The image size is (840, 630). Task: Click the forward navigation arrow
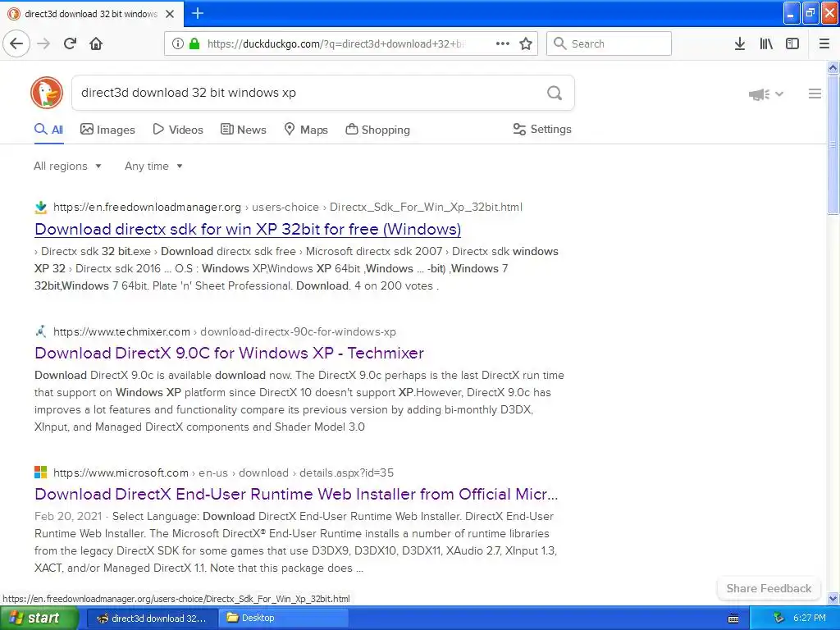click(x=43, y=43)
